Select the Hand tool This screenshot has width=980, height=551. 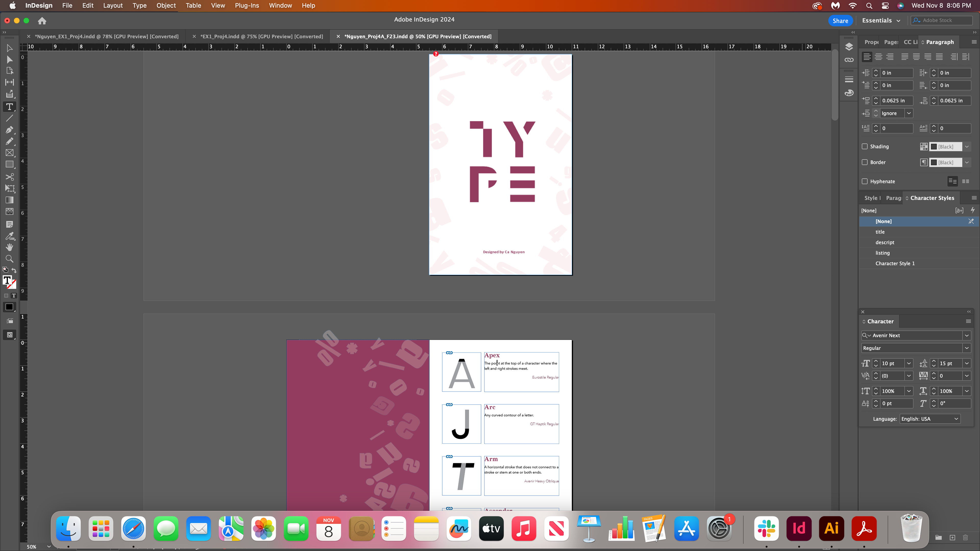click(9, 247)
